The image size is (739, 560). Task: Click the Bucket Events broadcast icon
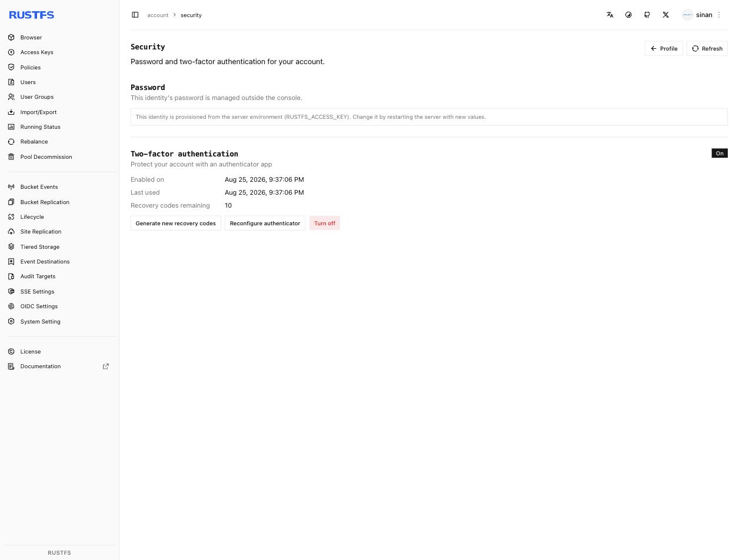tap(11, 187)
